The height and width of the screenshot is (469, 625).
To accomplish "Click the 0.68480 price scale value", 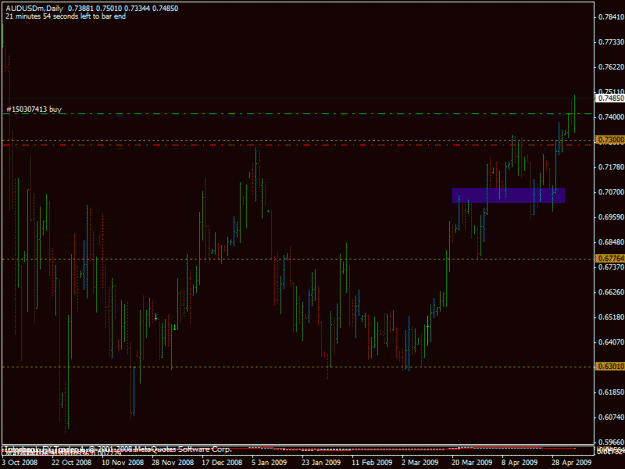I will pos(611,242).
